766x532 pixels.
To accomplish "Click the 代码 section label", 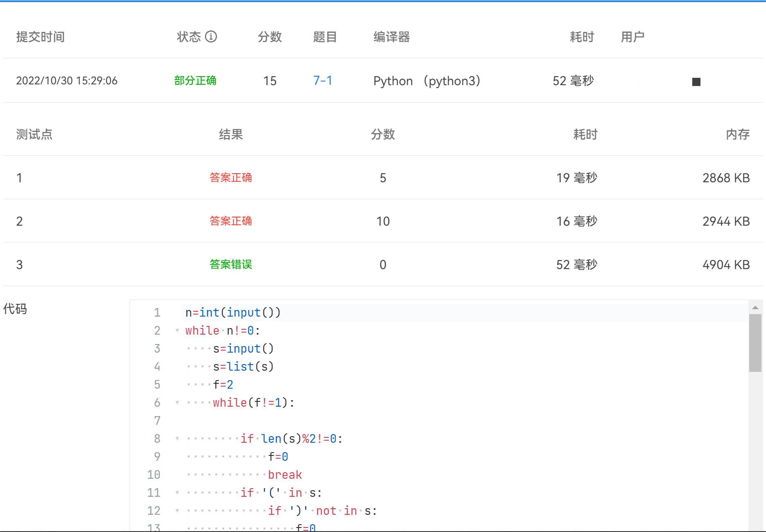I will tap(15, 309).
